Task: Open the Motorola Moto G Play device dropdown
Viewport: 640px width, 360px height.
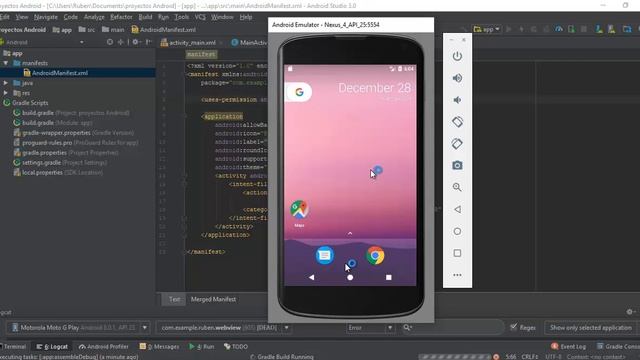Action: point(78,328)
